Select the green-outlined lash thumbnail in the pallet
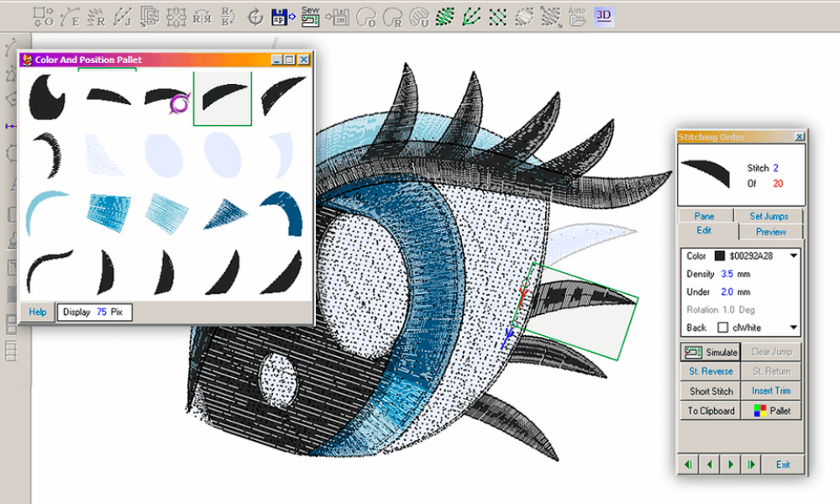840x504 pixels. click(x=223, y=98)
